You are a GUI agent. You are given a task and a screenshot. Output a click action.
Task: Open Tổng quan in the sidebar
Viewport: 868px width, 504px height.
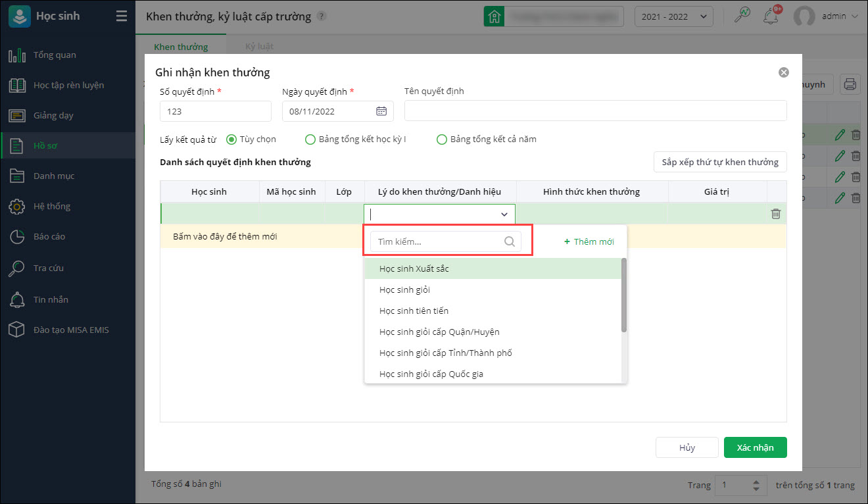tap(68, 55)
